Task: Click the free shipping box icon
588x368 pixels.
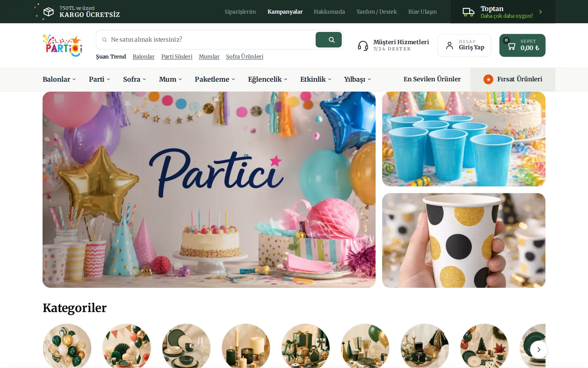Action: (x=49, y=12)
